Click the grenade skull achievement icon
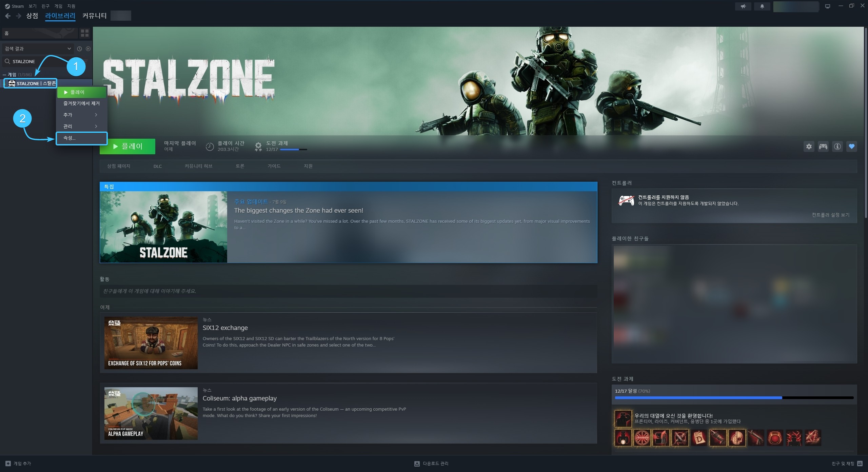The height and width of the screenshot is (472, 868). (x=737, y=437)
